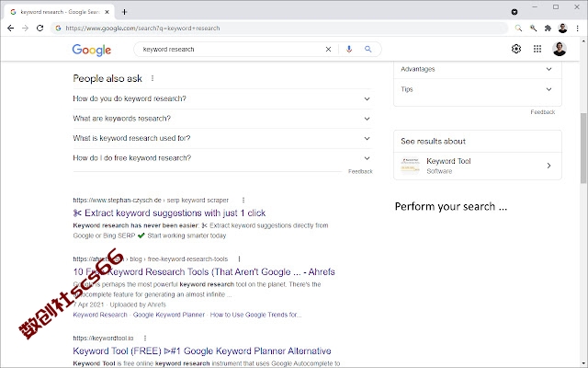Open a new browser tab with plus icon
Image resolution: width=588 pixels, height=368 pixels.
[x=125, y=12]
